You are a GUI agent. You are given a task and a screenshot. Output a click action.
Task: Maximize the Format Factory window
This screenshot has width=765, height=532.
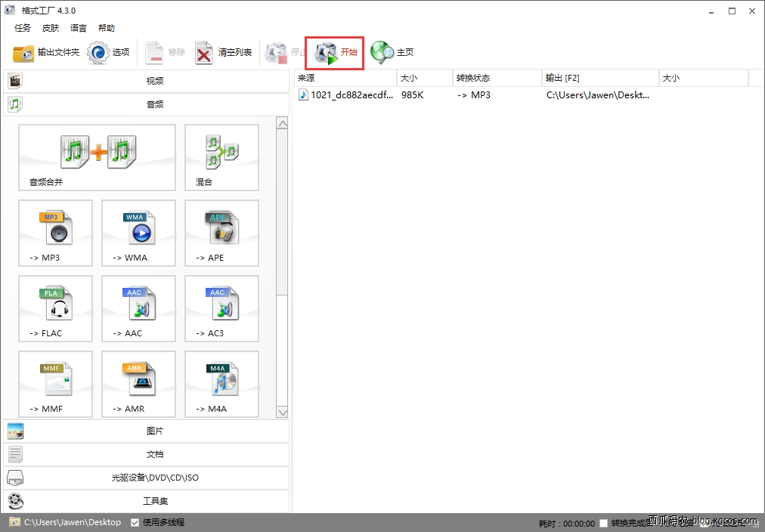(x=732, y=11)
